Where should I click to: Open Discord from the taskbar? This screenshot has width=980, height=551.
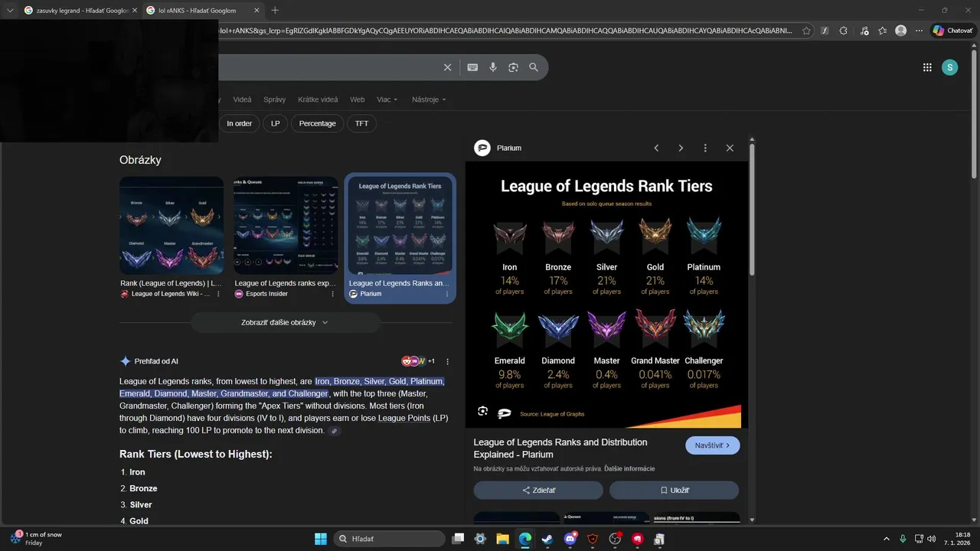pyautogui.click(x=570, y=539)
